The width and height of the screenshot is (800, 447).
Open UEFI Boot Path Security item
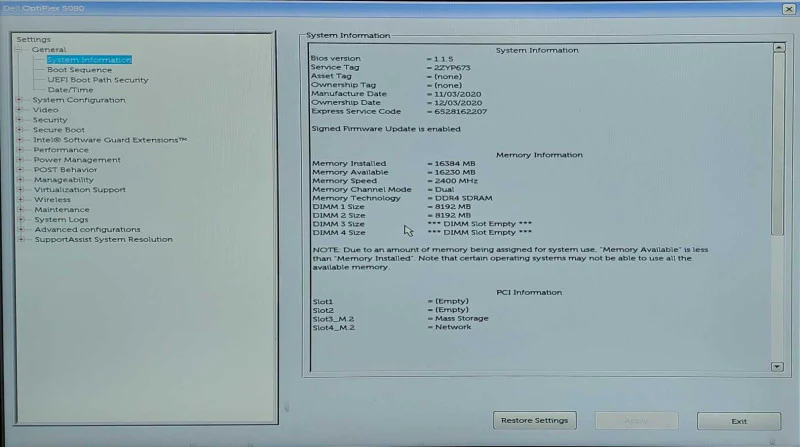(x=98, y=80)
